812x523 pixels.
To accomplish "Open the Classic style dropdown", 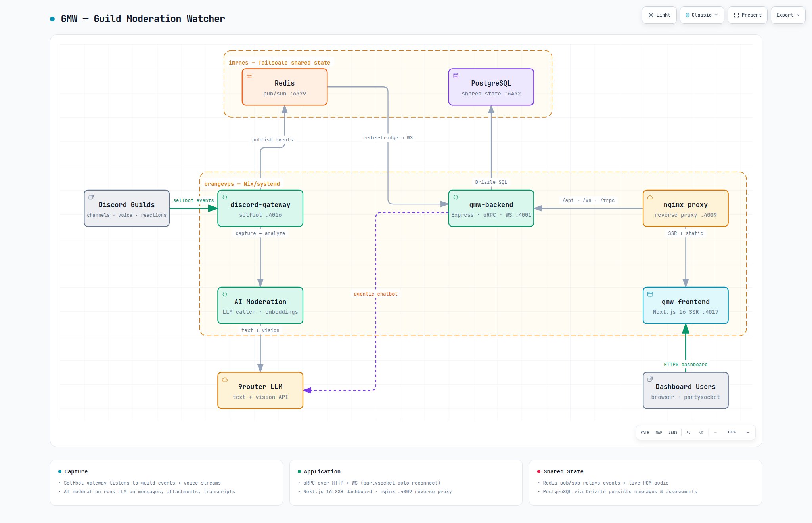I will (702, 15).
